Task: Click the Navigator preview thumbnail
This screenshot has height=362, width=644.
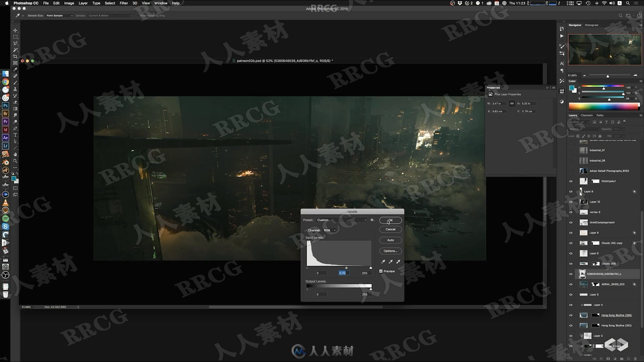Action: (605, 49)
